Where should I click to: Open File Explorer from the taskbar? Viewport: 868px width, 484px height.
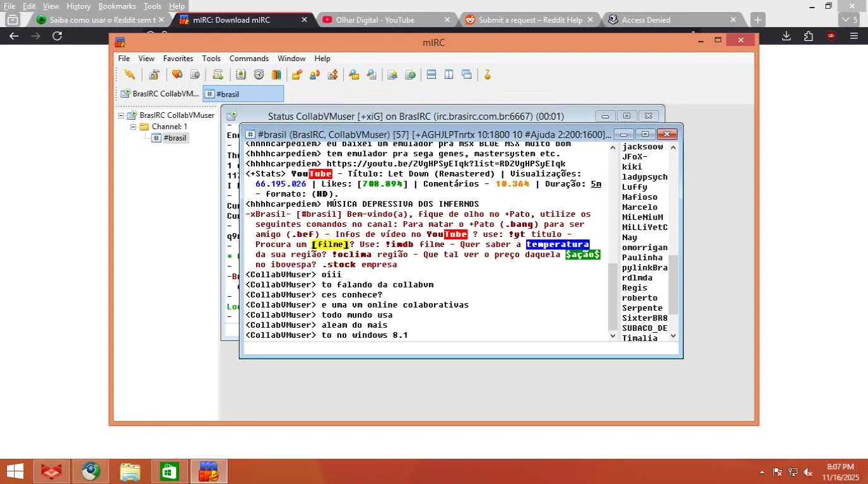coord(130,471)
